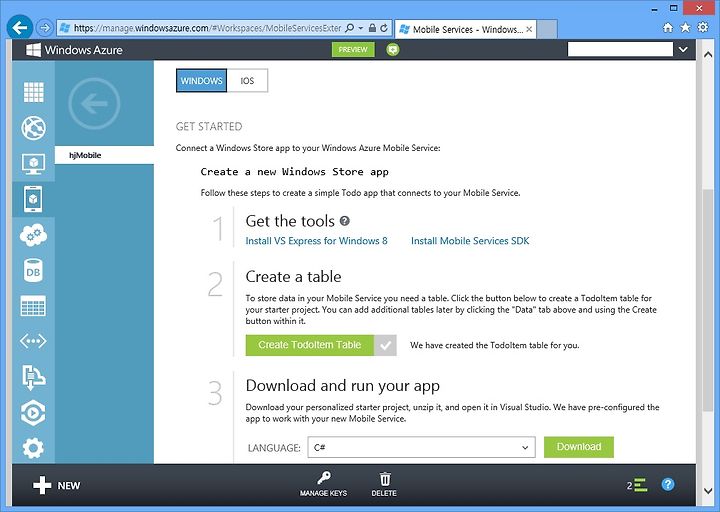Click the GET STARTED heading
This screenshot has height=512, width=720.
point(209,127)
